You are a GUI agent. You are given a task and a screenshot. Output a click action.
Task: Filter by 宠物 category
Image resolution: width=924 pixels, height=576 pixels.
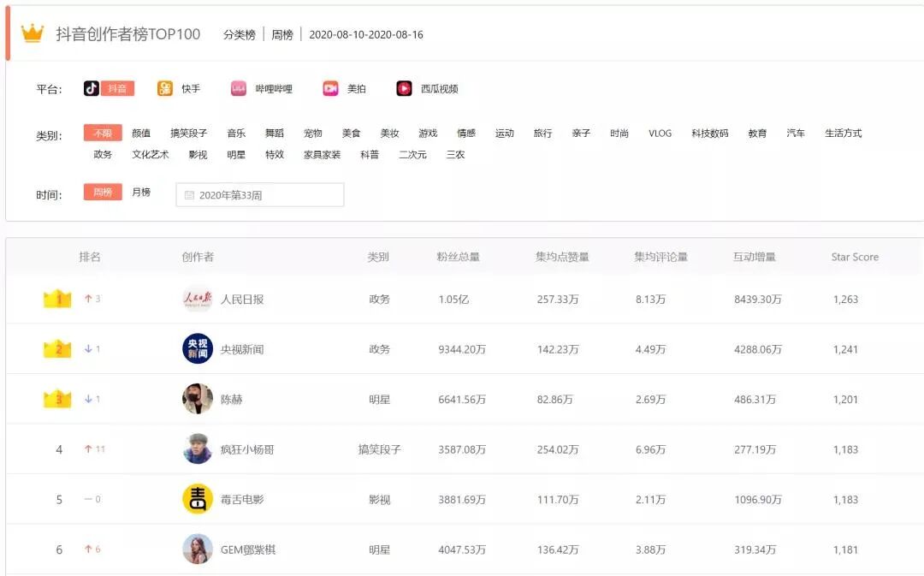[313, 134]
